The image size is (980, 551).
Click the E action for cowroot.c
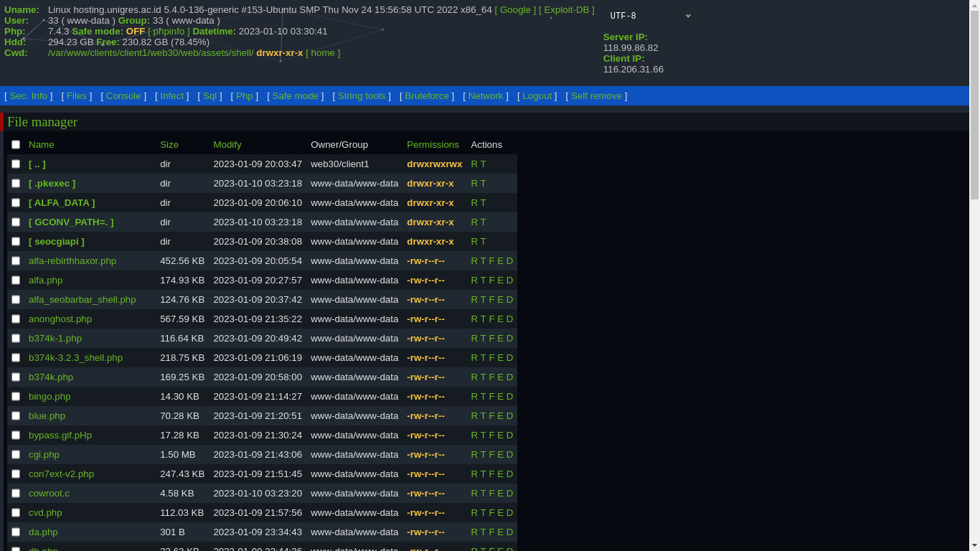(x=501, y=494)
